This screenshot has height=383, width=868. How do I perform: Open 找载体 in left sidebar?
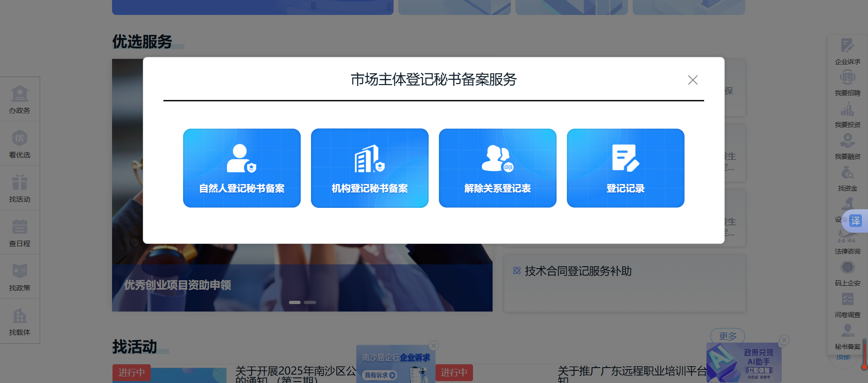tap(20, 321)
